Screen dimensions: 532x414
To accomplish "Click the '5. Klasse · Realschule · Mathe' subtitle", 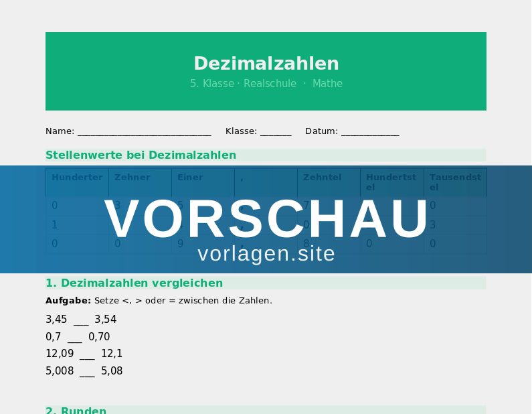I will click(x=266, y=84).
